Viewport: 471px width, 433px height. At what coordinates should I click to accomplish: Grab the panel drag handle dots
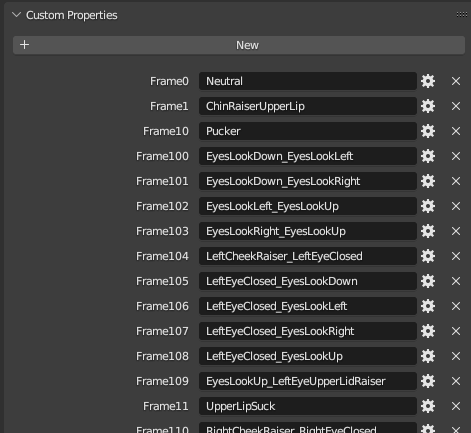click(462, 14)
